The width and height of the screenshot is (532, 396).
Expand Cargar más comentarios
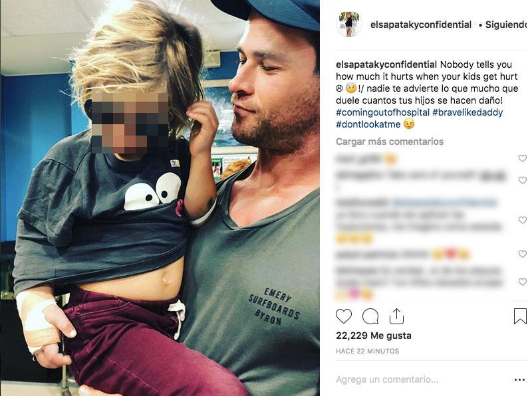pos(390,142)
